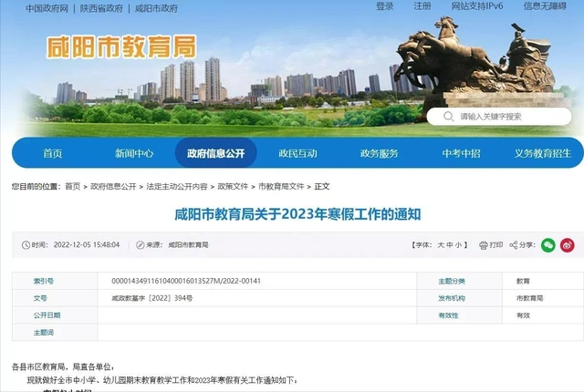Click the clock icon beside publish time
This screenshot has width=584, height=392.
(26, 245)
